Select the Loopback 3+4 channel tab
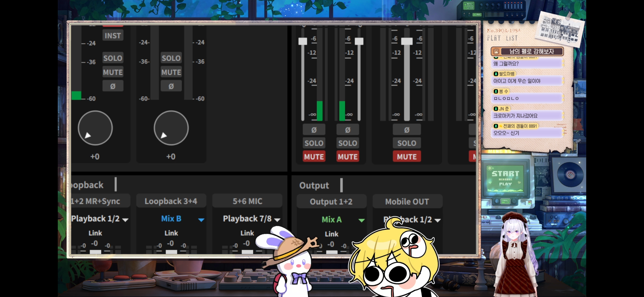 (171, 201)
